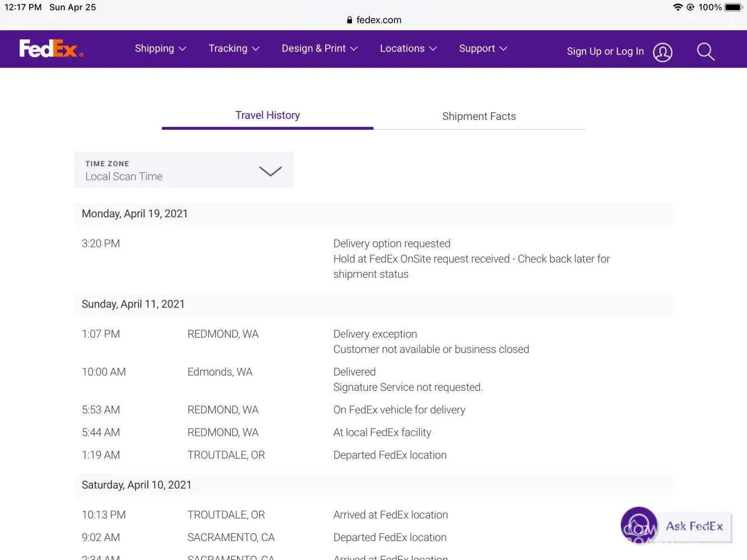The image size is (747, 560).
Task: Expand the Support menu
Action: [482, 49]
